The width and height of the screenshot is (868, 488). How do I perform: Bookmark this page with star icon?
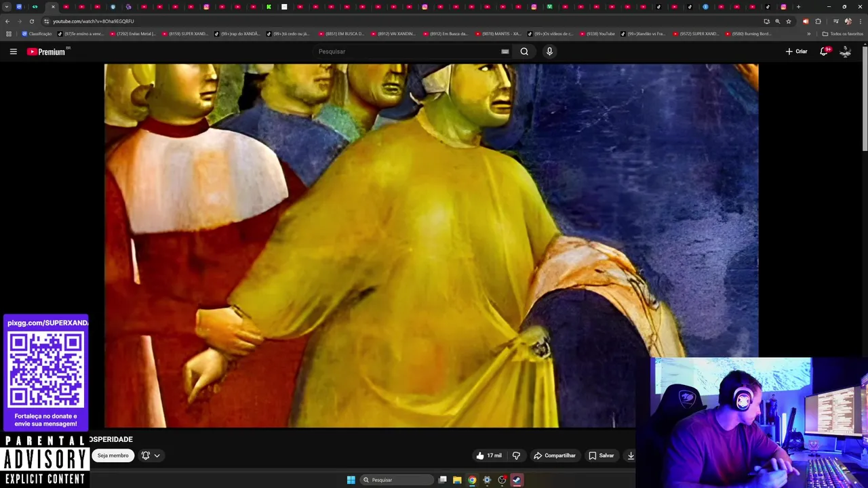click(x=789, y=21)
